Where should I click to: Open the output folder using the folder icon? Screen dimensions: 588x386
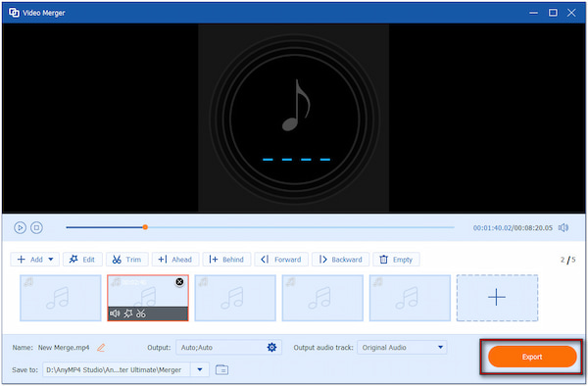[x=222, y=370]
